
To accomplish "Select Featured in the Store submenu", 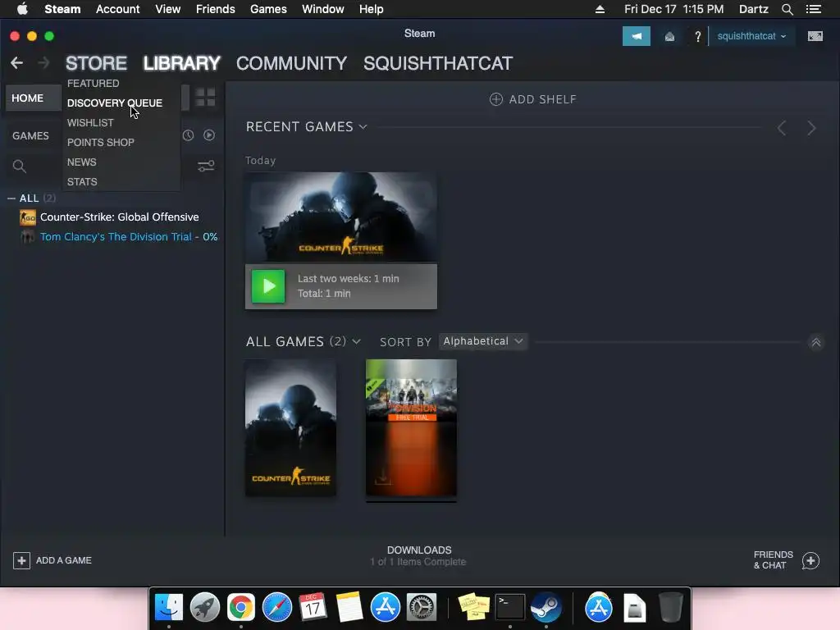I will pyautogui.click(x=94, y=83).
